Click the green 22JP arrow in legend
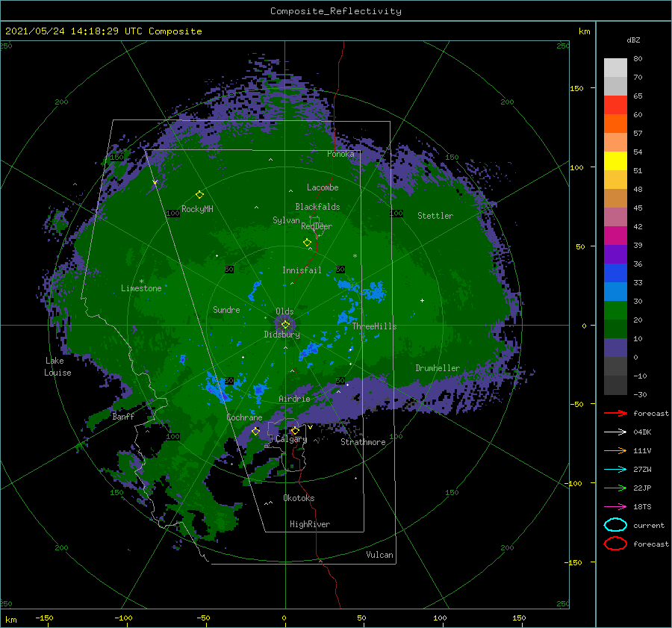 coord(615,488)
